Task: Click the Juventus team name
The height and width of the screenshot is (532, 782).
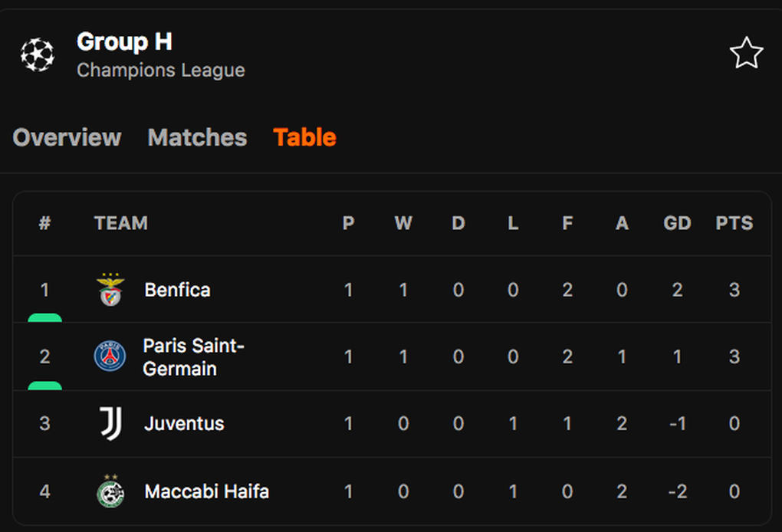Action: coord(184,423)
